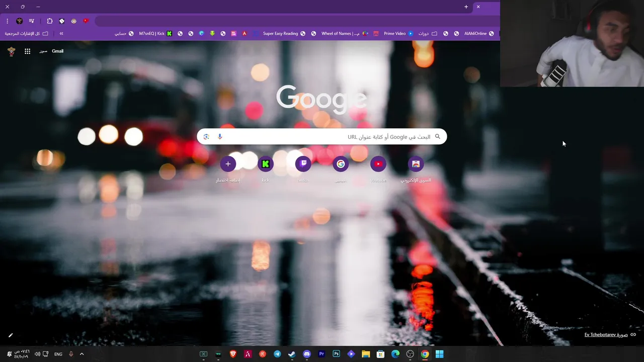Open Premiere Pro from taskbar
The width and height of the screenshot is (644, 362).
coord(321,354)
